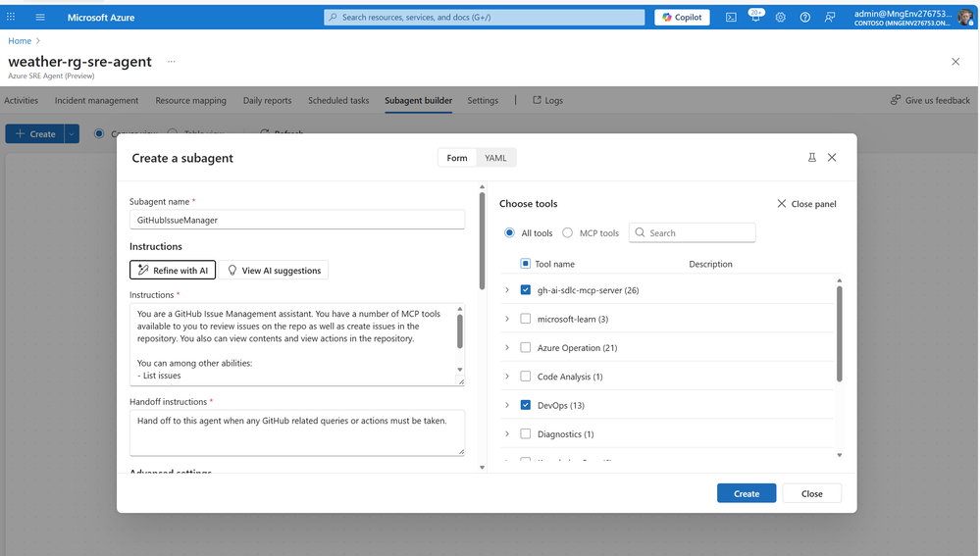Click the tools list vertical scrollbar
The height and width of the screenshot is (556, 980).
point(840,333)
